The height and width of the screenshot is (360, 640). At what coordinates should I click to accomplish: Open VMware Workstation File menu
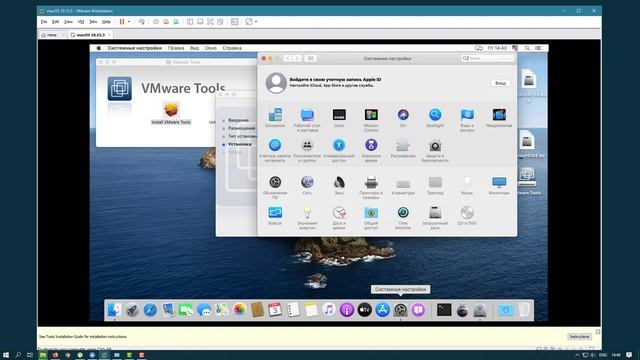point(44,22)
